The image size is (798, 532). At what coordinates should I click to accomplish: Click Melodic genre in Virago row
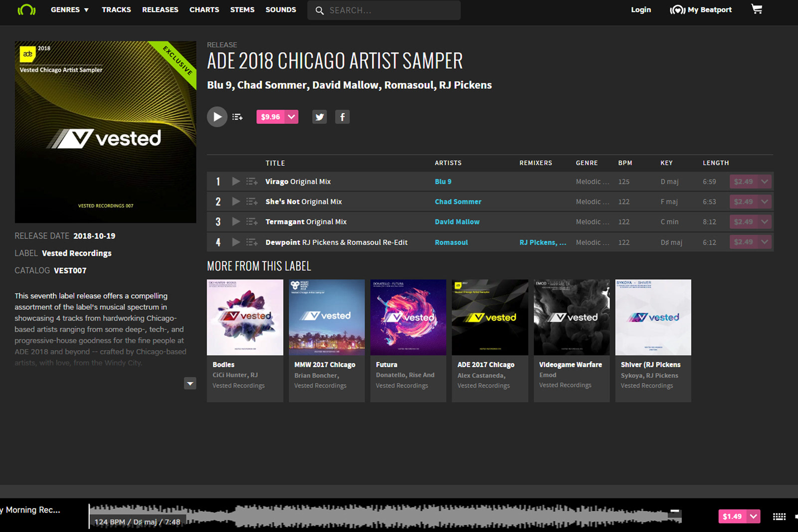click(593, 181)
